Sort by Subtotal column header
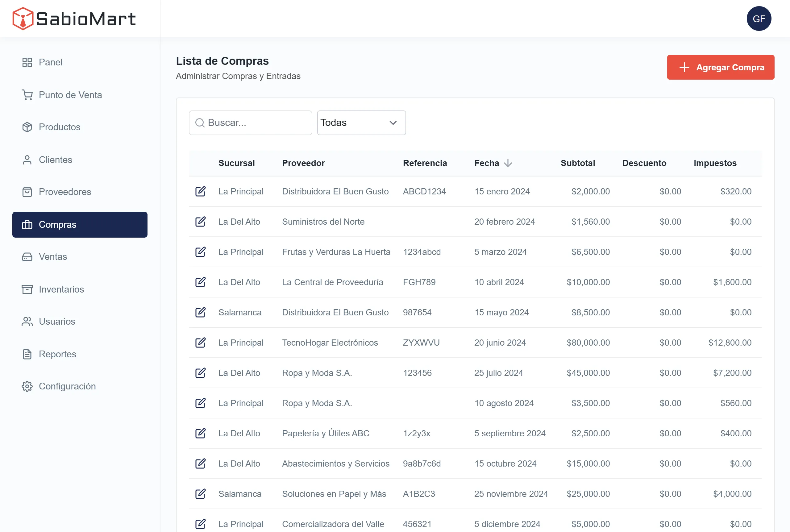This screenshot has height=532, width=790. coord(578,163)
